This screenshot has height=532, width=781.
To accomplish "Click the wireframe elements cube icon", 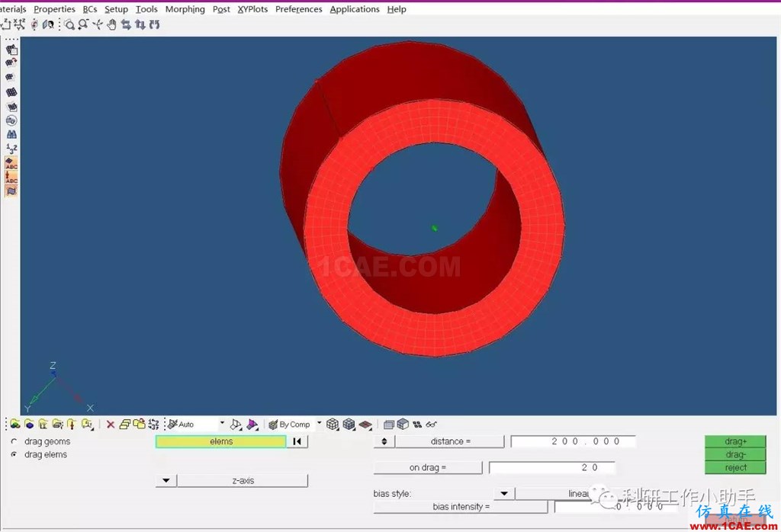I will click(333, 424).
